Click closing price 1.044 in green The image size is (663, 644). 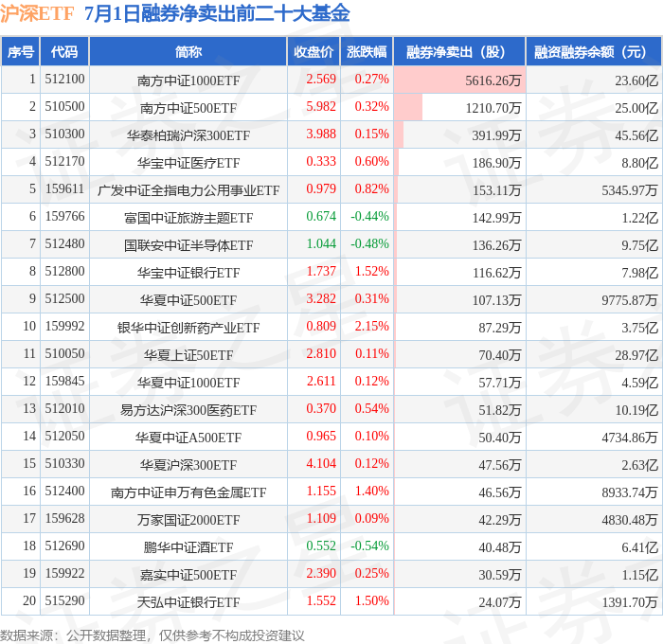tap(321, 244)
